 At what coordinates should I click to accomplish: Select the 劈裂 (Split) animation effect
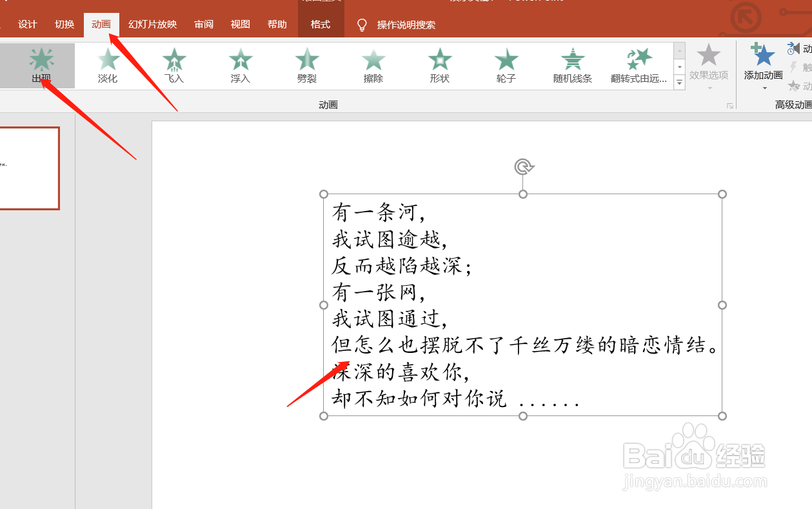coord(307,66)
